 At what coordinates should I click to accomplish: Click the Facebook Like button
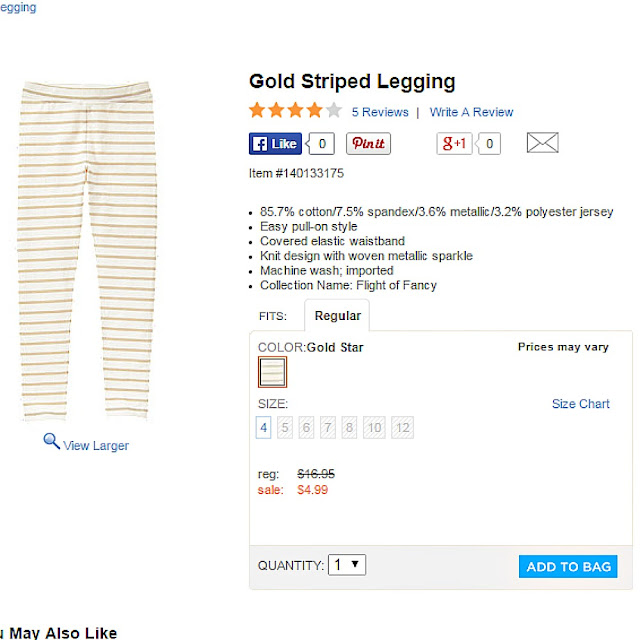(x=275, y=144)
